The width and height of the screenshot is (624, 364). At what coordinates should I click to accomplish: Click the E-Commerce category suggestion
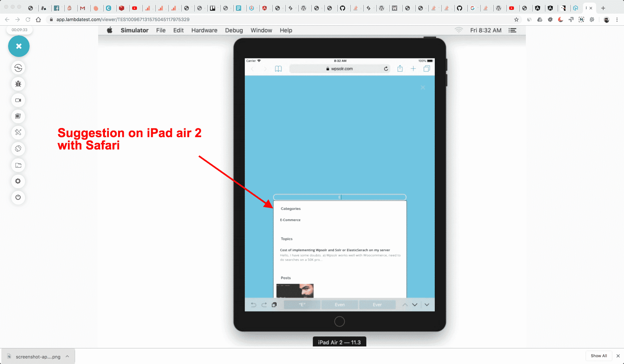[x=290, y=220]
